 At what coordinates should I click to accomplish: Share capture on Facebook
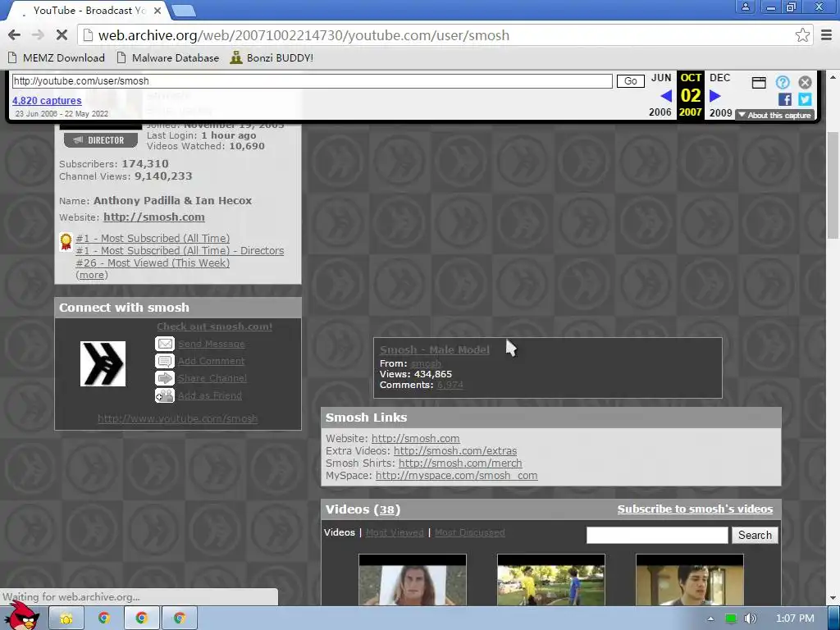coord(784,99)
